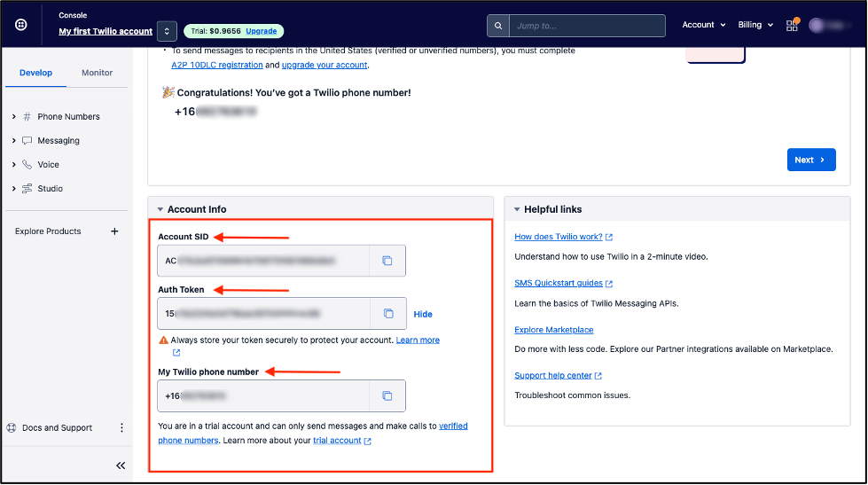This screenshot has height=485, width=868.
Task: Hide the Auth Token
Action: pos(423,314)
